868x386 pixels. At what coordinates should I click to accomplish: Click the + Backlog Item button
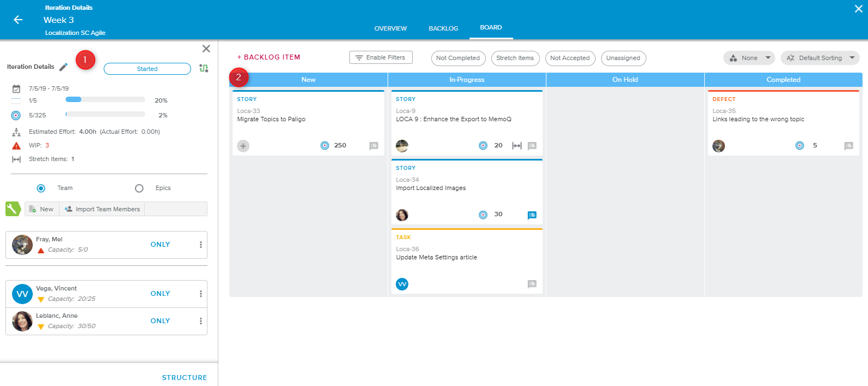(x=269, y=57)
